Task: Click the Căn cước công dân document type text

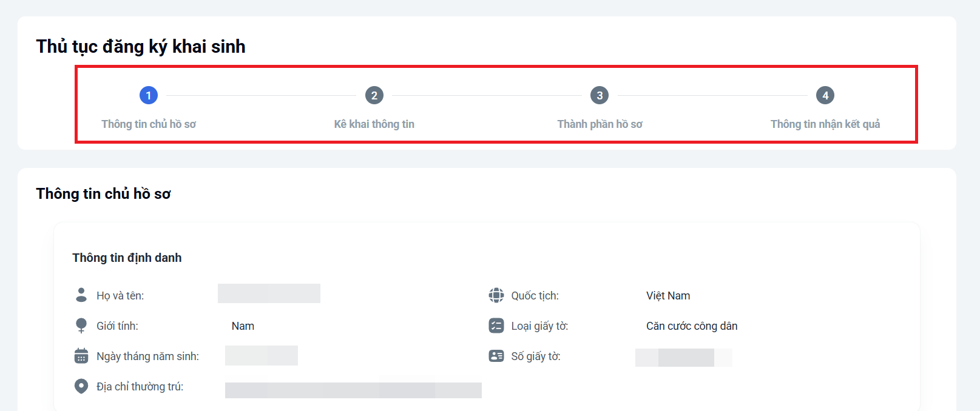Action: tap(691, 326)
